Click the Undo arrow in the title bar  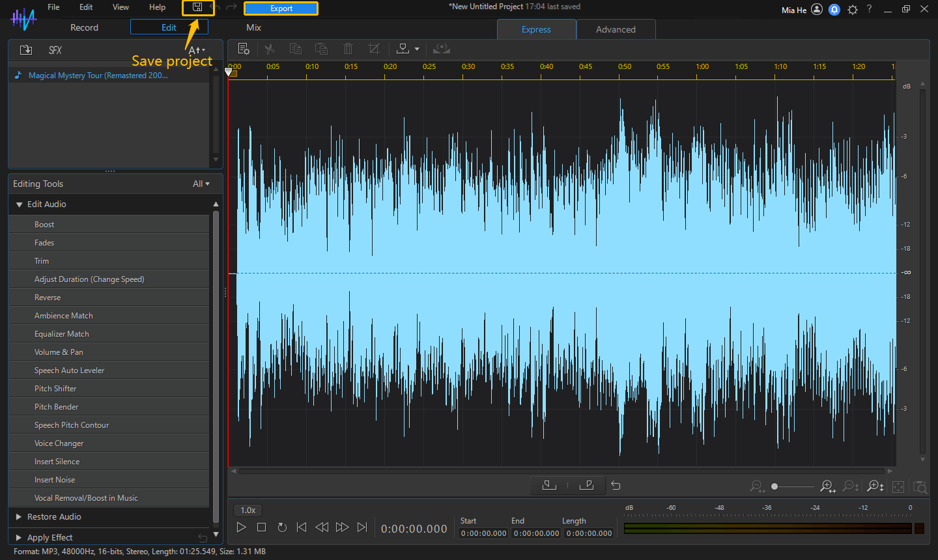(x=216, y=7)
